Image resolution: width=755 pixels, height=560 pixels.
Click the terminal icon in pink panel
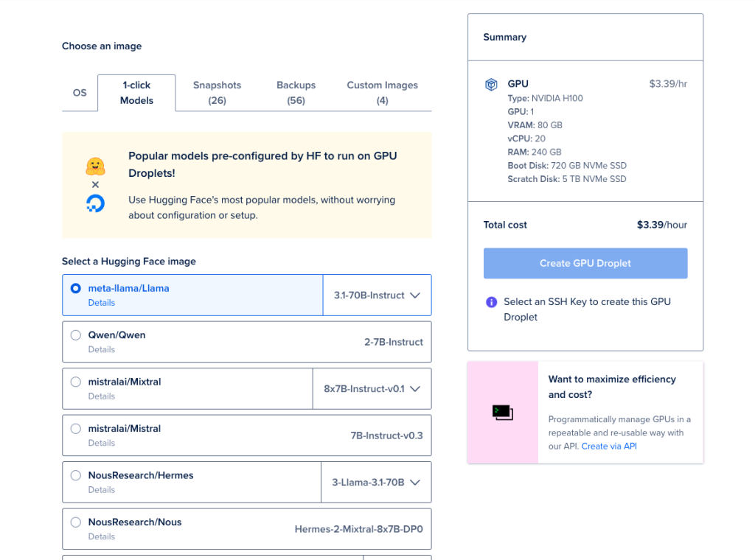503,413
